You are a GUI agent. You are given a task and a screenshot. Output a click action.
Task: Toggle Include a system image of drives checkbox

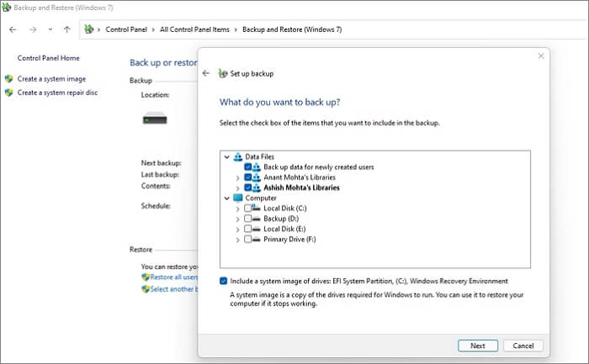(223, 281)
